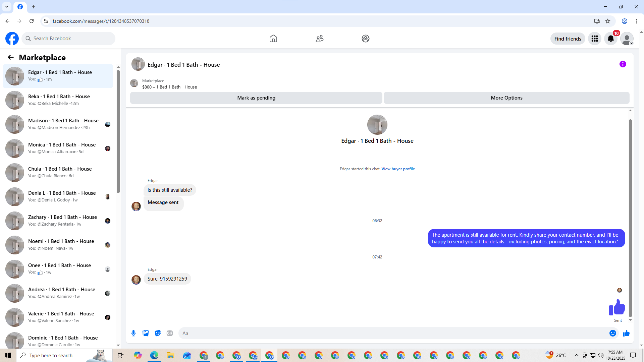Screen dimensions: 644x362
Task: Attach a photo using the image icon
Action: [x=146, y=333]
